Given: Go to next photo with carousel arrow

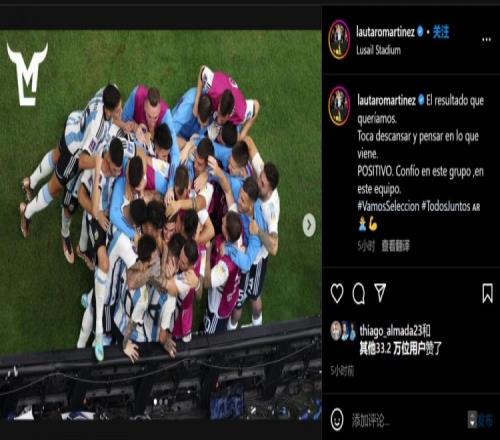Looking at the screenshot, I should point(309,225).
